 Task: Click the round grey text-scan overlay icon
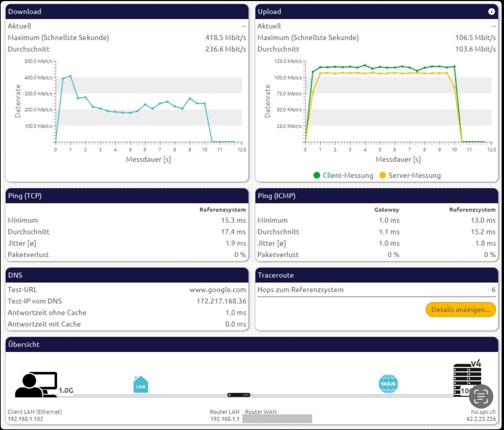click(x=481, y=396)
